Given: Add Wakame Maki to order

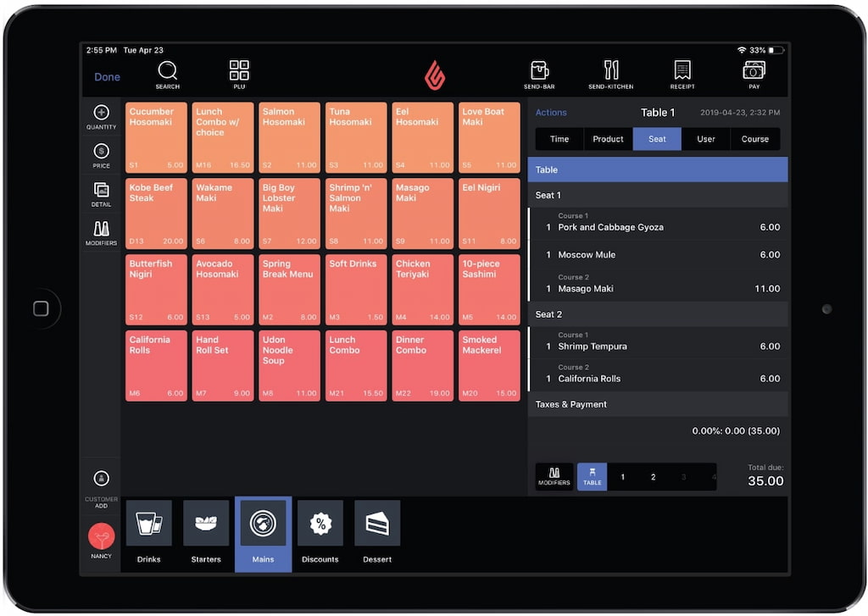Looking at the screenshot, I should click(x=223, y=214).
